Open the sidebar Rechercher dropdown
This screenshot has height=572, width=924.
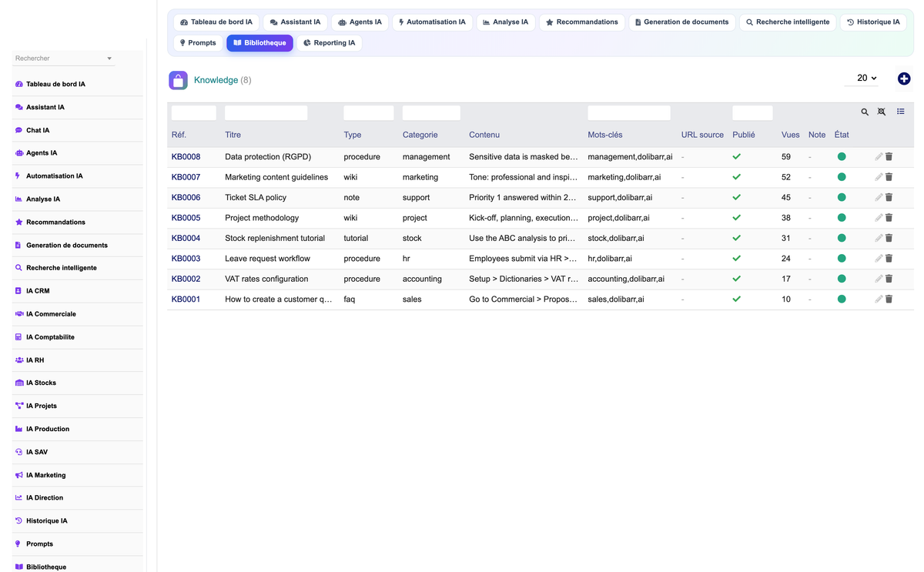click(x=64, y=59)
